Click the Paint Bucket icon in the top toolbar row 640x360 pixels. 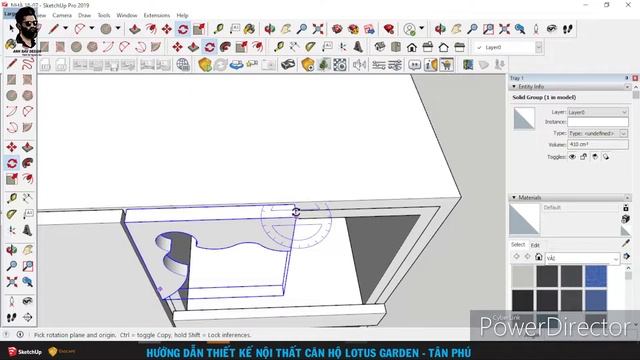coord(249,29)
